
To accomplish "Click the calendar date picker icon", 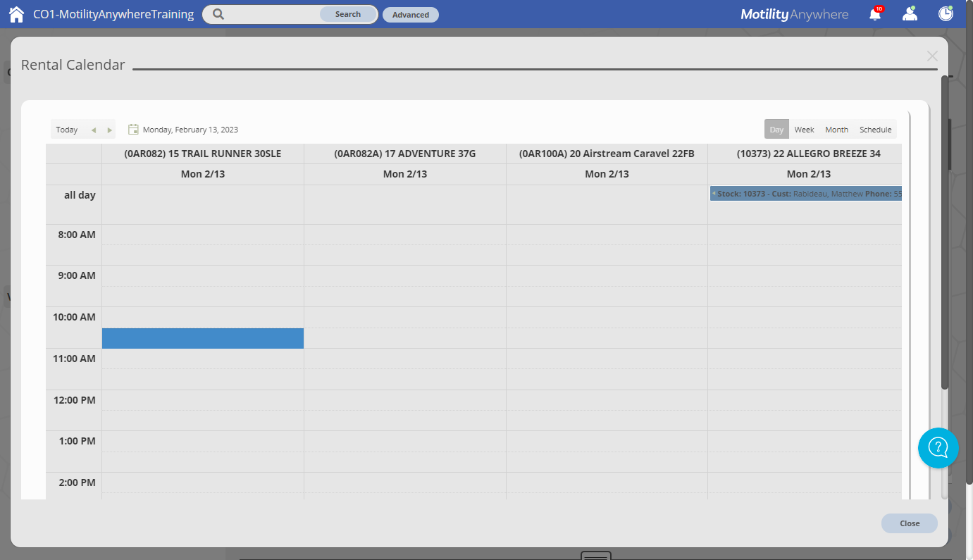I will (133, 130).
